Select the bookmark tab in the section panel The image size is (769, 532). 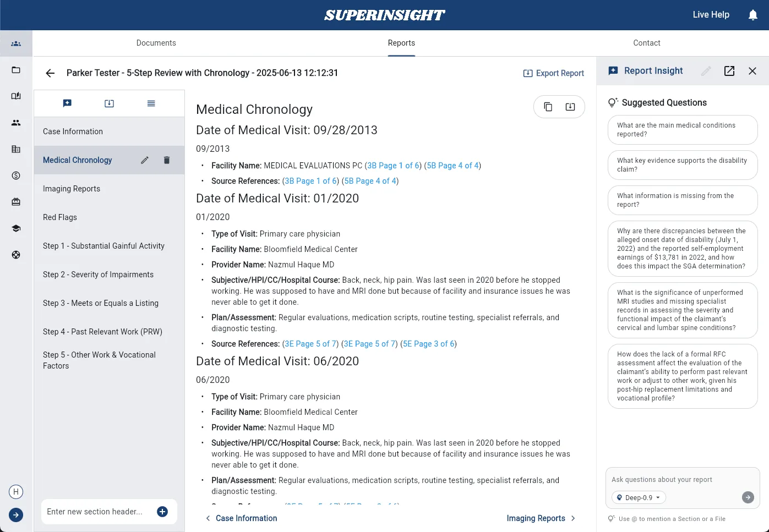click(x=67, y=103)
